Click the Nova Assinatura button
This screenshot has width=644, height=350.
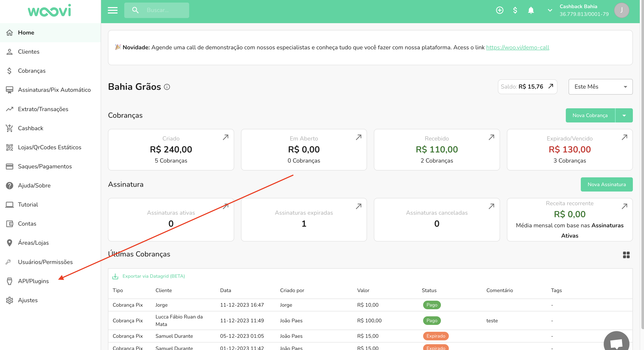pos(606,184)
